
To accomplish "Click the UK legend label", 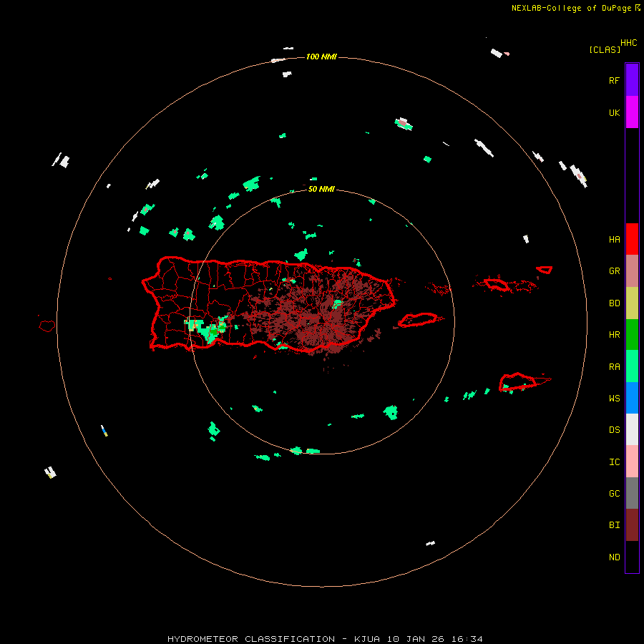I will tap(614, 112).
